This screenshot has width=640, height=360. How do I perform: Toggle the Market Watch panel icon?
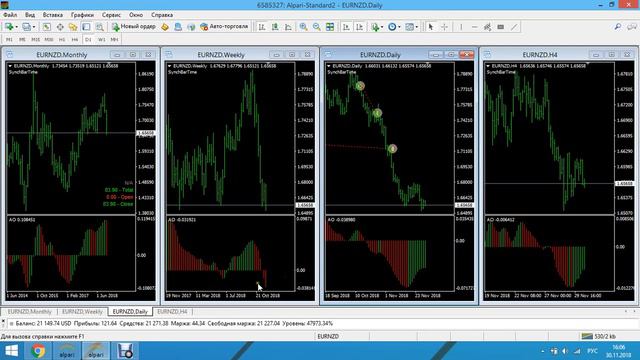(47, 27)
